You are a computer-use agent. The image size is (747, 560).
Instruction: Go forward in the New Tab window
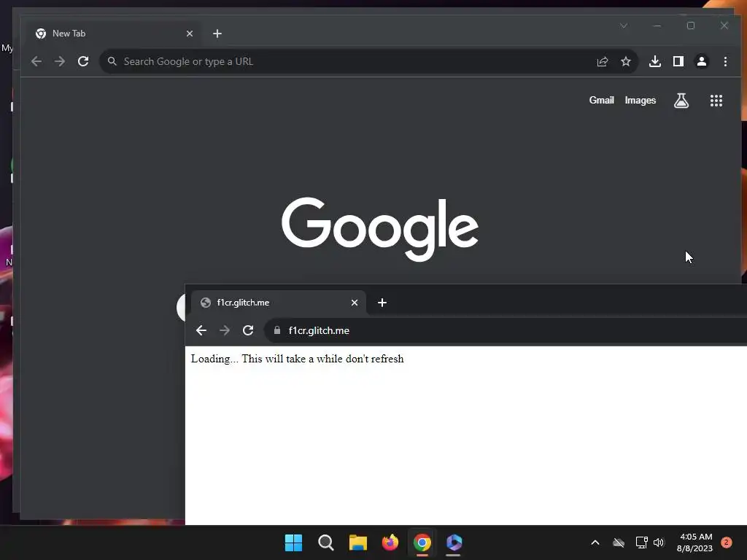[60, 61]
